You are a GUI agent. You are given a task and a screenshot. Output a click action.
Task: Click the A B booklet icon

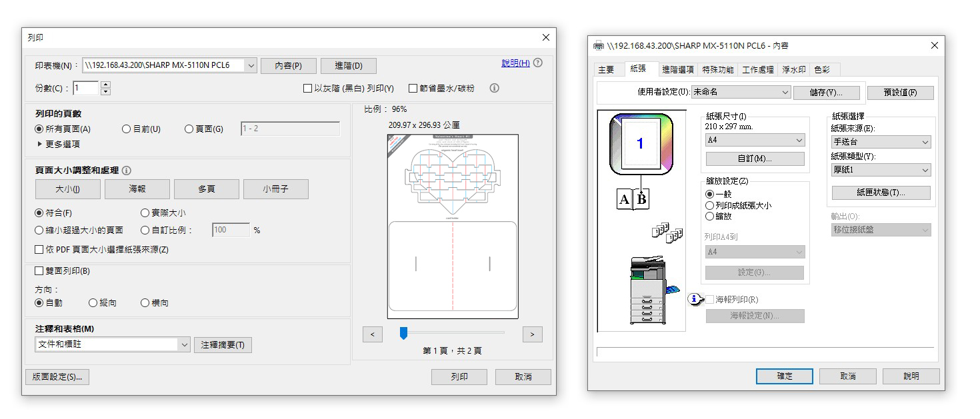[633, 199]
